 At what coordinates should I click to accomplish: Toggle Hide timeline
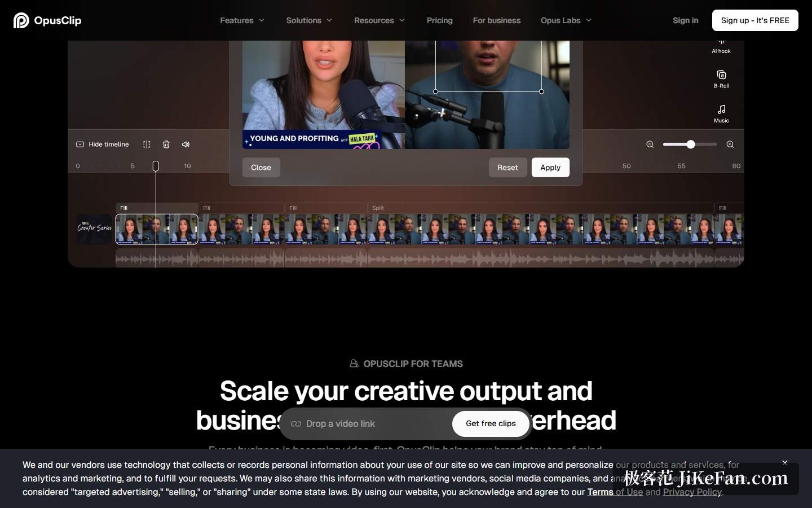(103, 144)
